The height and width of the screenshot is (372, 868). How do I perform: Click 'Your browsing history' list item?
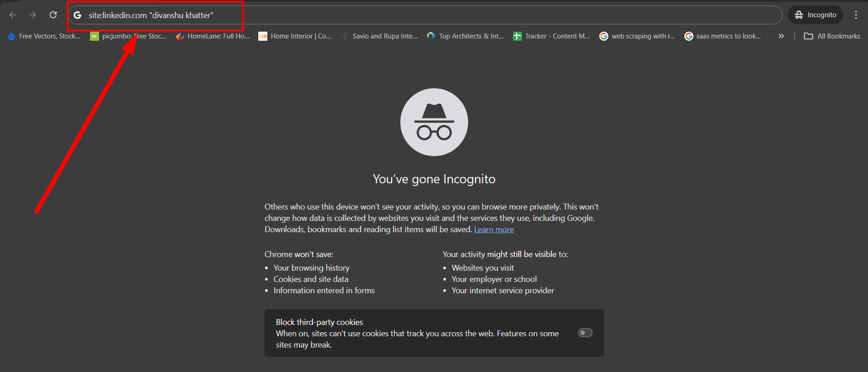tap(312, 268)
